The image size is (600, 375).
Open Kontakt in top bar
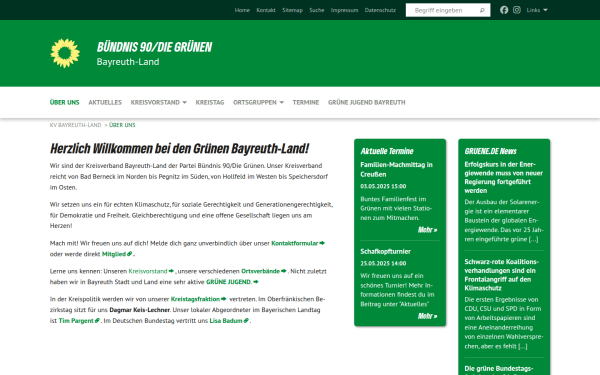[266, 10]
